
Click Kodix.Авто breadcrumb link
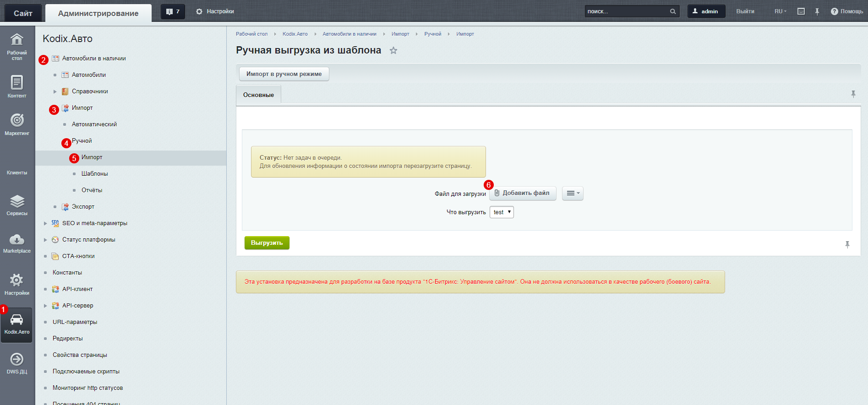pyautogui.click(x=295, y=34)
